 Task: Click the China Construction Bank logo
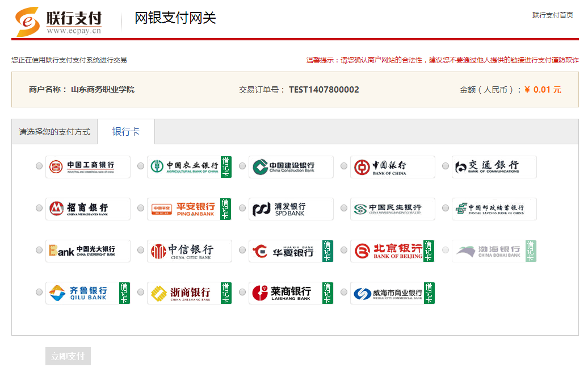tap(291, 166)
